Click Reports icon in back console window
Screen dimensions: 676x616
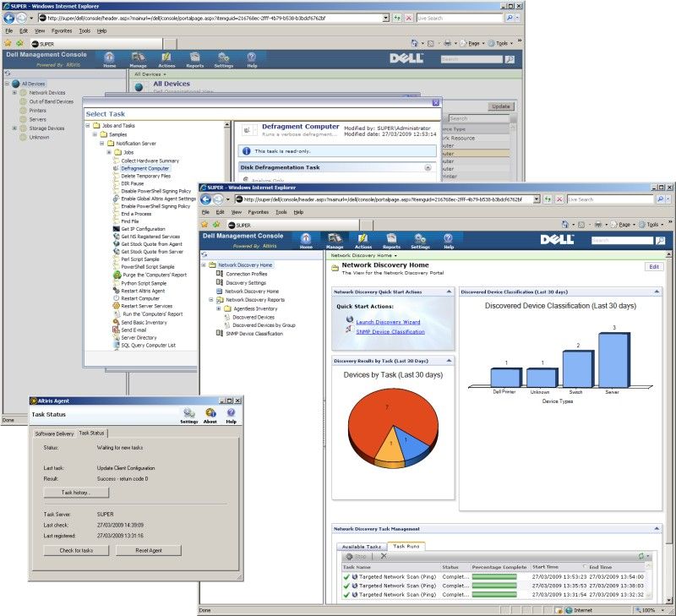(x=195, y=59)
